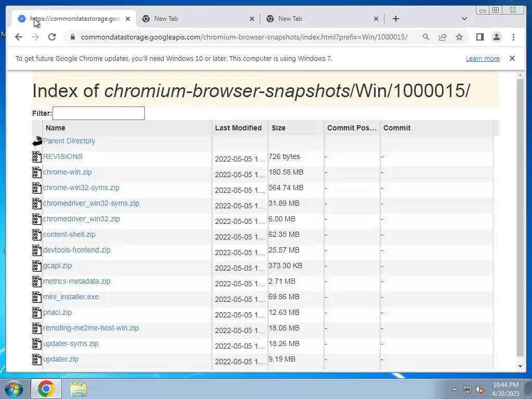
Task: Download chromedriver_win32-syms.zip
Action: click(91, 203)
